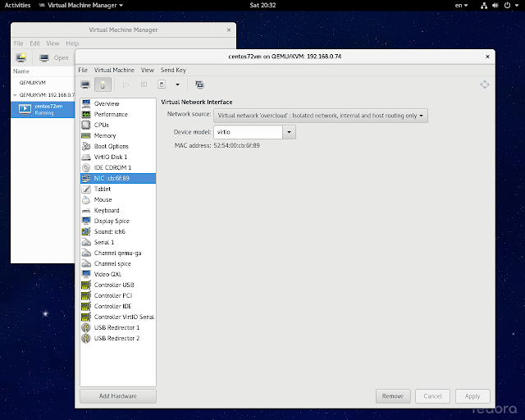This screenshot has height=420, width=525.
Task: Select Display Spice entry
Action: point(118,221)
